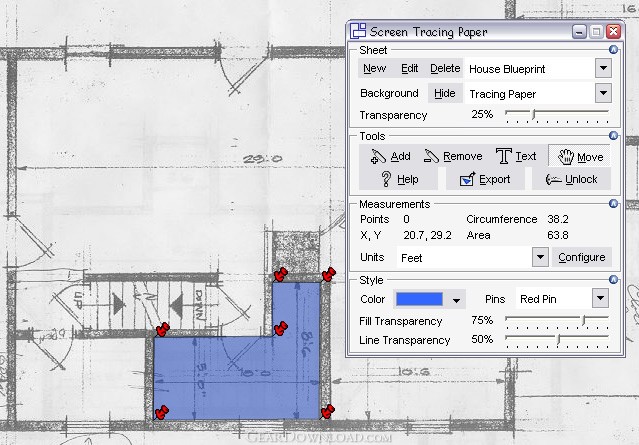Image resolution: width=639 pixels, height=445 pixels.
Task: Click the bottom-left red pin of blue shape
Action: point(161,412)
